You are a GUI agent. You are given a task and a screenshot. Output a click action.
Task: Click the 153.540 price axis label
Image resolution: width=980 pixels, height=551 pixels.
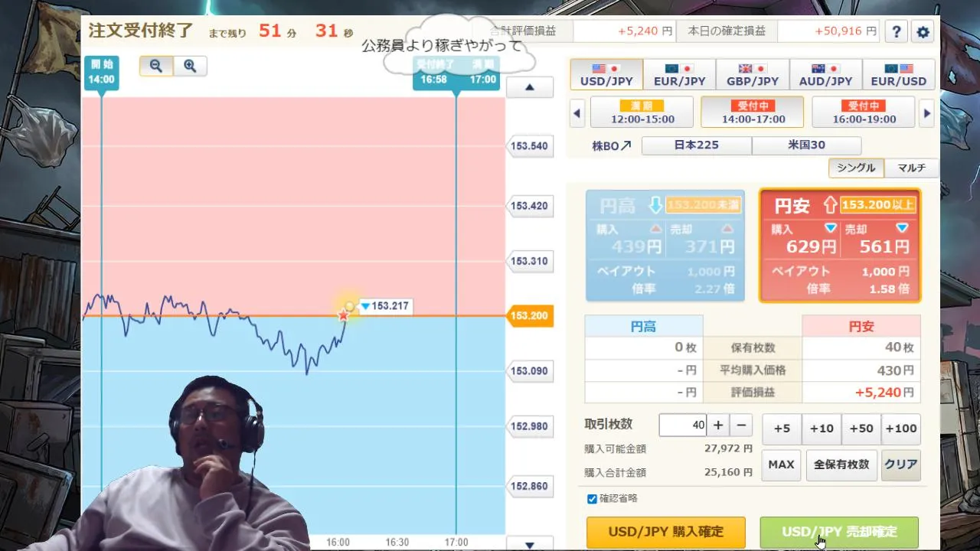pyautogui.click(x=531, y=145)
